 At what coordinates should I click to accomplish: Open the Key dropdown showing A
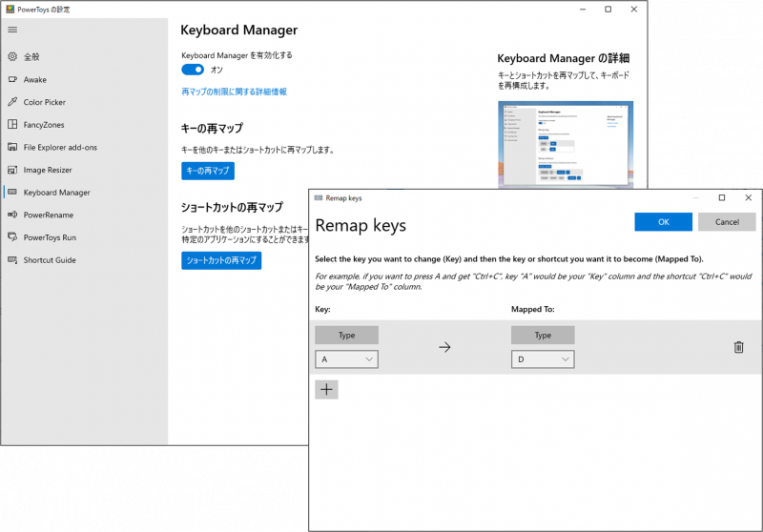pos(346,359)
